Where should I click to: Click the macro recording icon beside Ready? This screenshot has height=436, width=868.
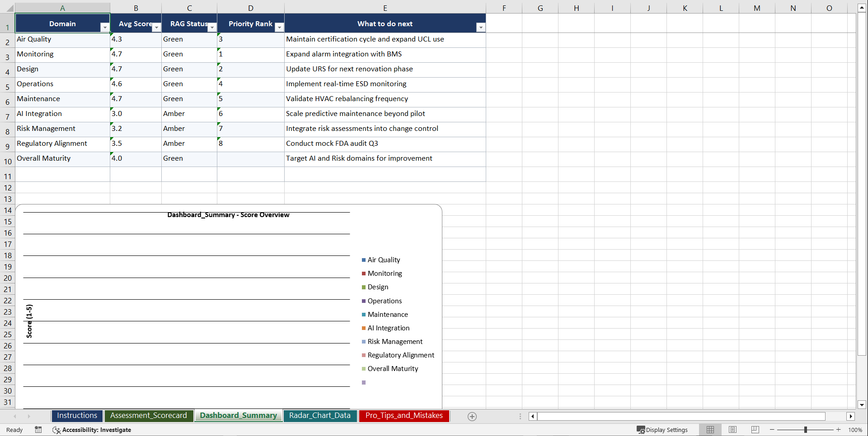click(x=38, y=430)
